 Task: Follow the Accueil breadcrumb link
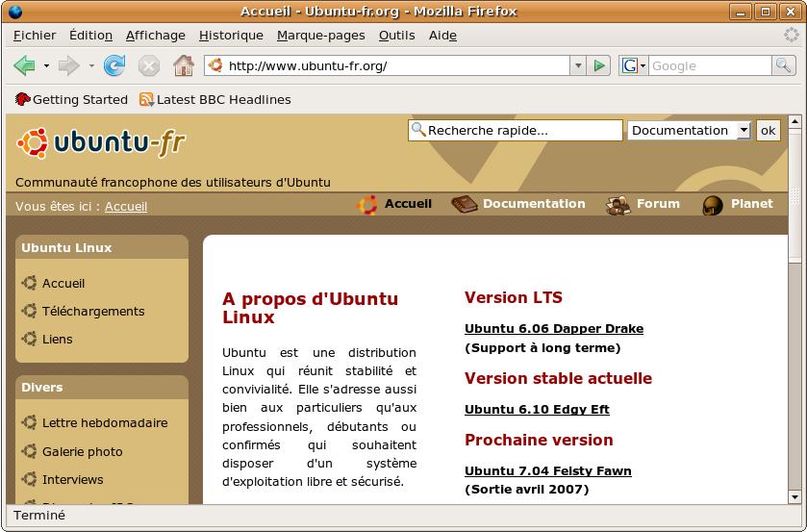click(x=126, y=207)
